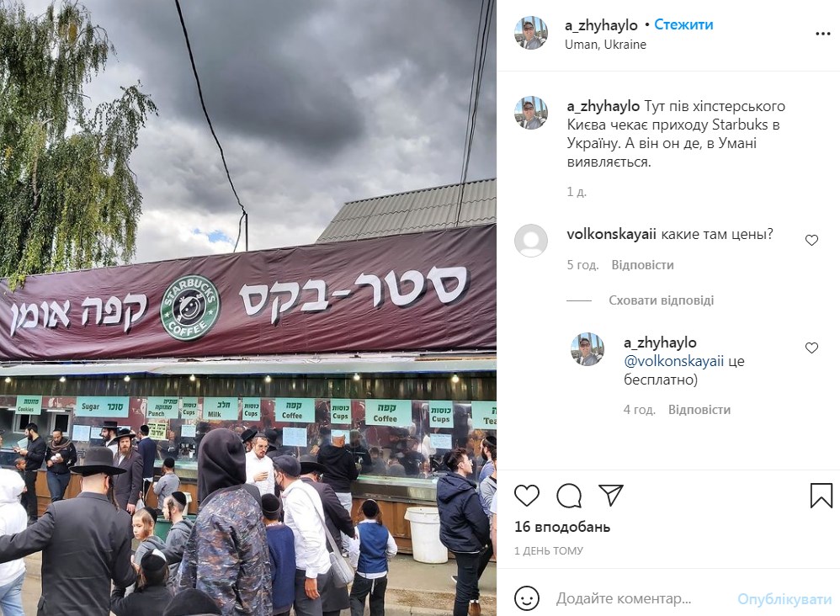Open the comment bubble icon

tap(569, 496)
